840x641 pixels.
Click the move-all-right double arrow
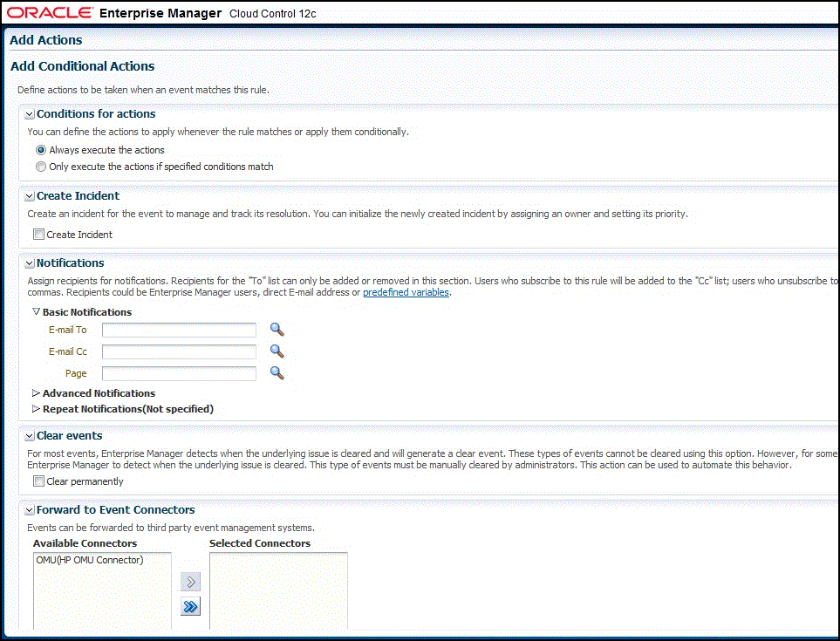[190, 606]
